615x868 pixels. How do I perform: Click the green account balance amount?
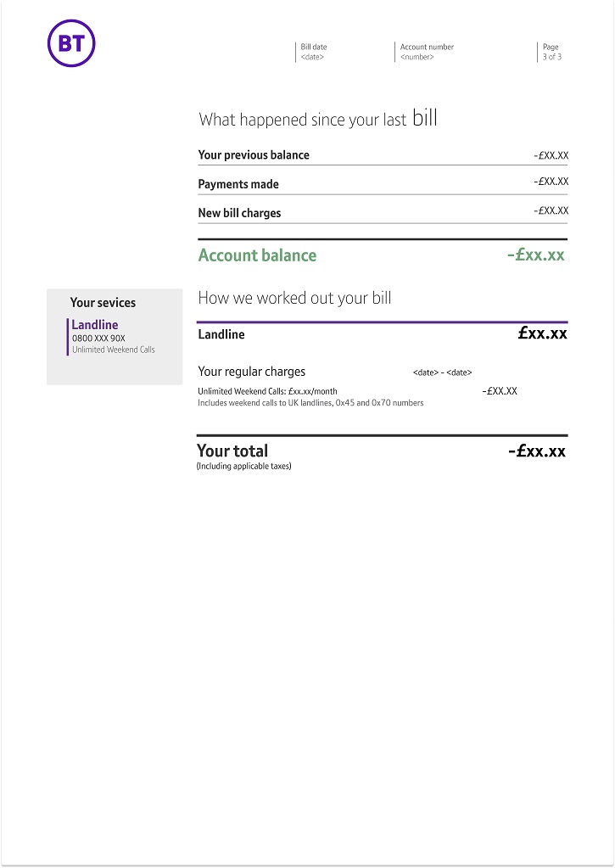tap(535, 255)
